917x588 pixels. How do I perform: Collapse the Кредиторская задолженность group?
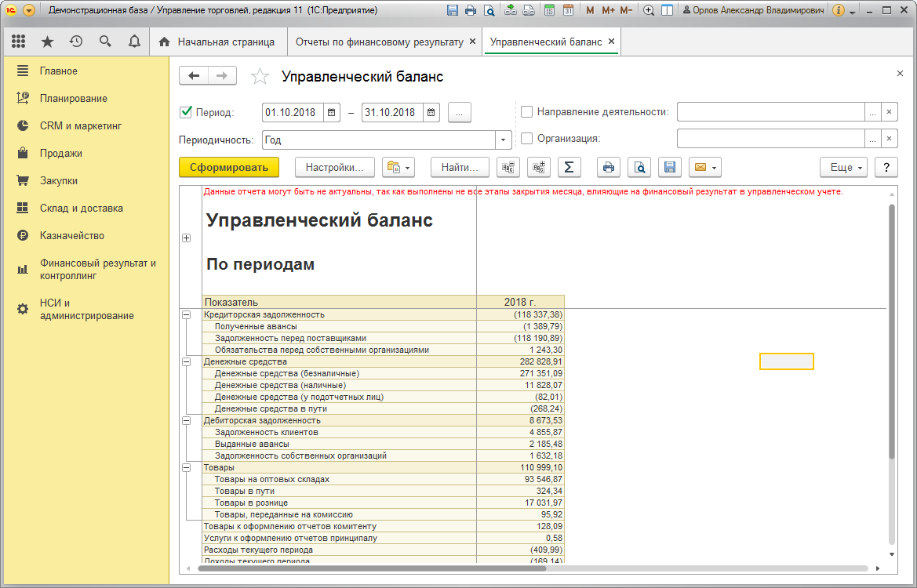pos(186,314)
